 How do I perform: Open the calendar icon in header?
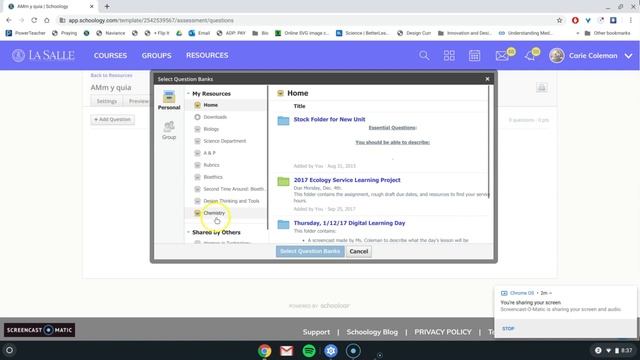(x=474, y=56)
